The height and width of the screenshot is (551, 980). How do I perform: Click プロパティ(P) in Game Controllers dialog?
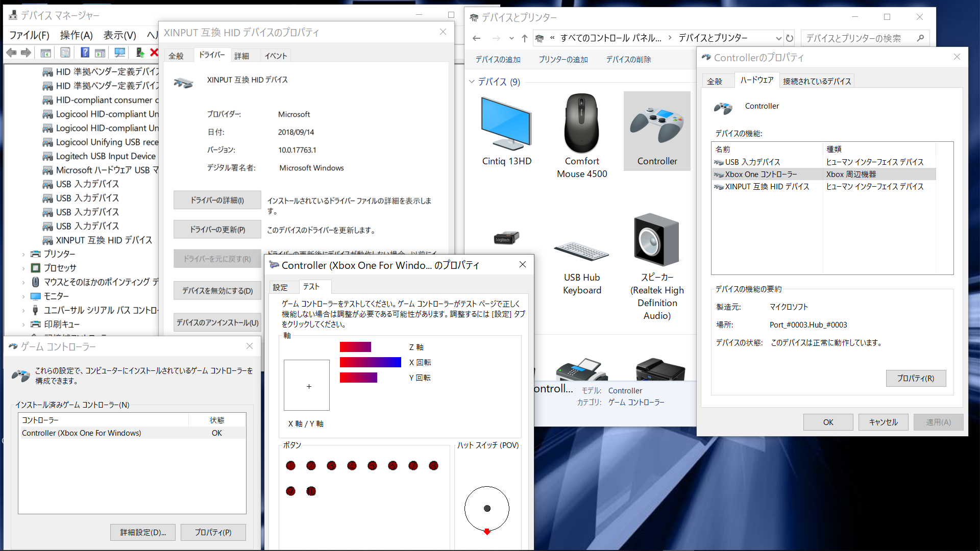[213, 532]
